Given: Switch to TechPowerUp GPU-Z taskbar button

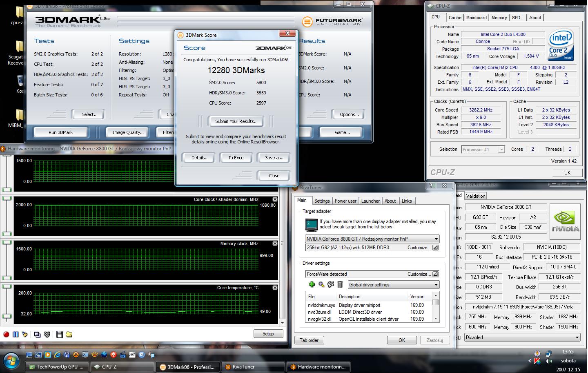Looking at the screenshot, I should (57, 367).
